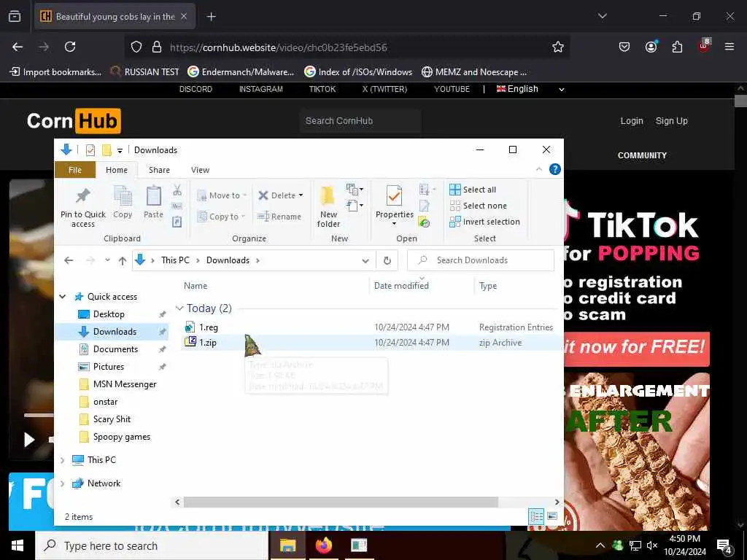Click the Login link on the webpage

(x=632, y=121)
